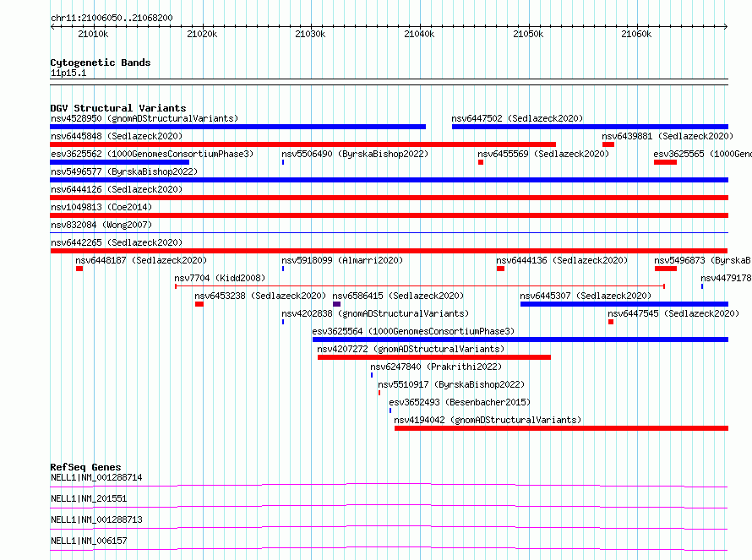Select the nsv6453238 Sedlazeck2020 label
Screen dimensions: 752x560
pyautogui.click(x=260, y=296)
